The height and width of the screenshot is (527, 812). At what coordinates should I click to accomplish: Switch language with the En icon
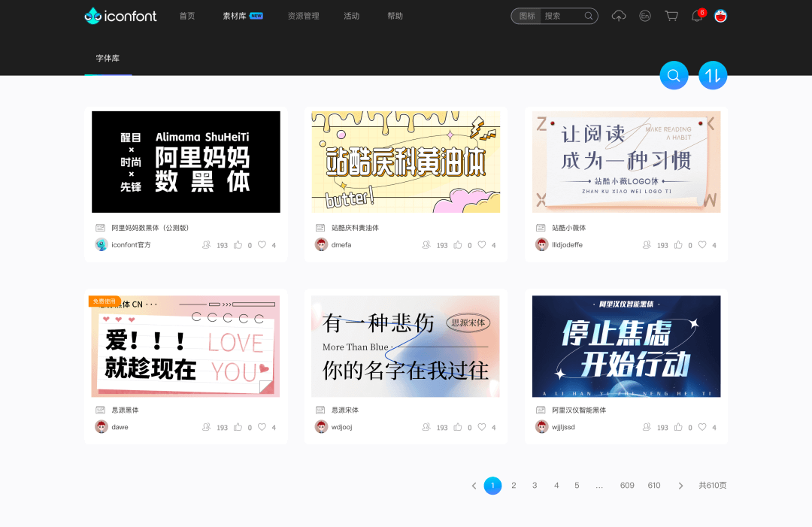pyautogui.click(x=645, y=16)
